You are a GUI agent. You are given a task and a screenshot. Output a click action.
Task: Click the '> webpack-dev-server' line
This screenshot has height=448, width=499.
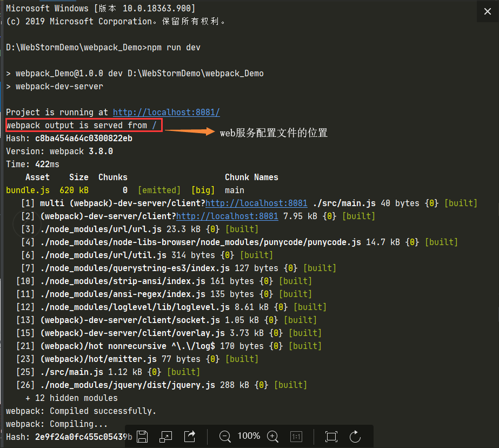pyautogui.click(x=55, y=86)
